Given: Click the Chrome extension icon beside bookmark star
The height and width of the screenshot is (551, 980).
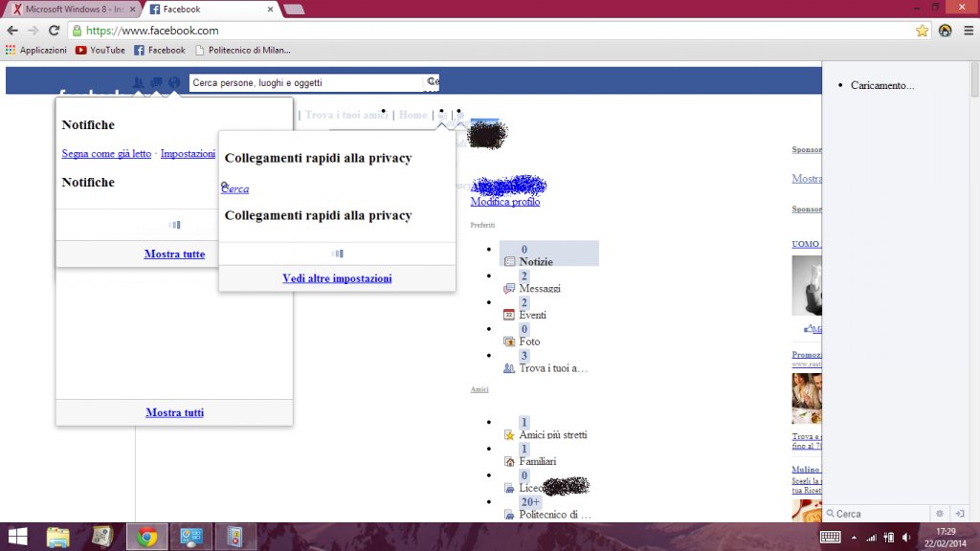Looking at the screenshot, I should point(945,31).
